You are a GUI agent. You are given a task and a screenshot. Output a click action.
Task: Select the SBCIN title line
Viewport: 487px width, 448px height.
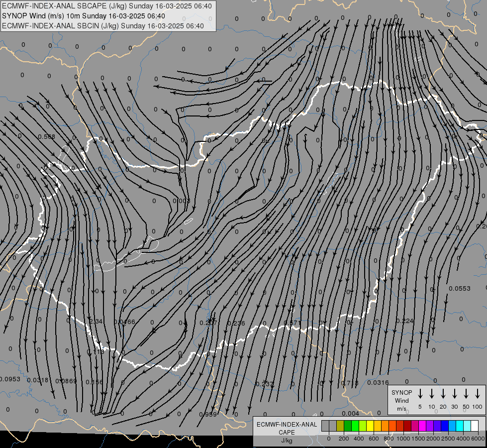point(103,26)
